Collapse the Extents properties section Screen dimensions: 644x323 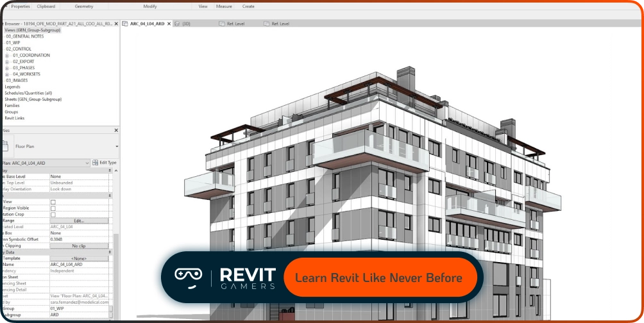click(x=110, y=195)
